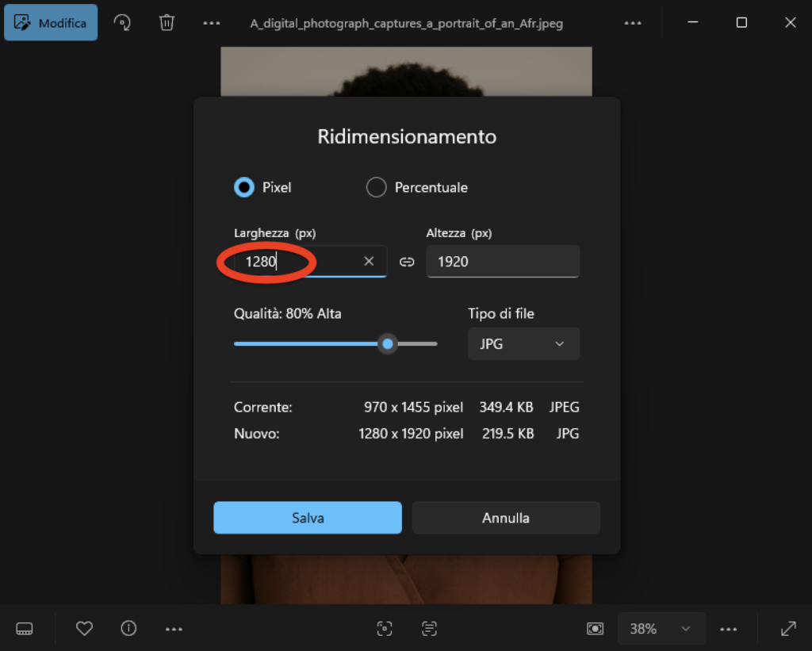Open the Tipo di file JPG dropdown
The width and height of the screenshot is (812, 651).
click(x=523, y=344)
